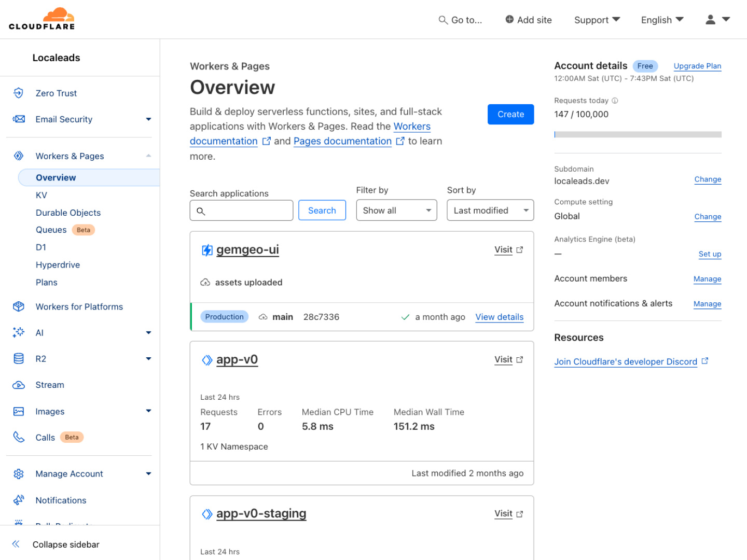Image resolution: width=747 pixels, height=560 pixels.
Task: Click external link icon next to Discord link
Action: pos(705,361)
